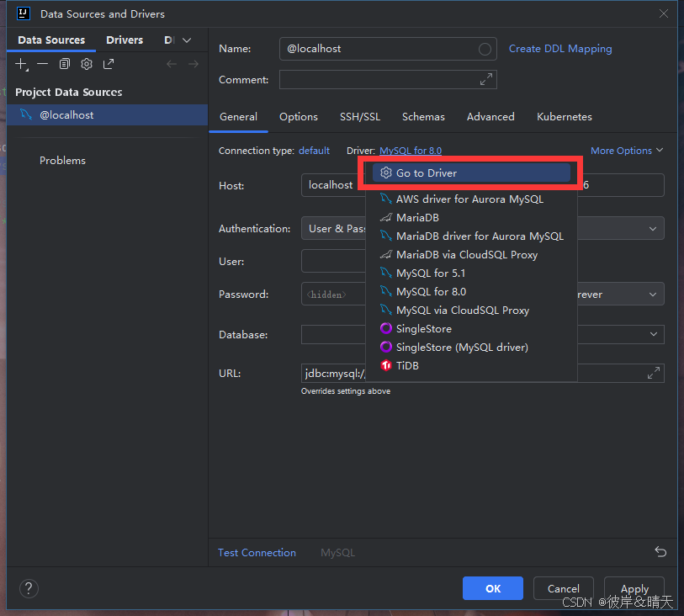Open the Kubernetes tab
Viewport: 684px width, 616px height.
point(564,117)
